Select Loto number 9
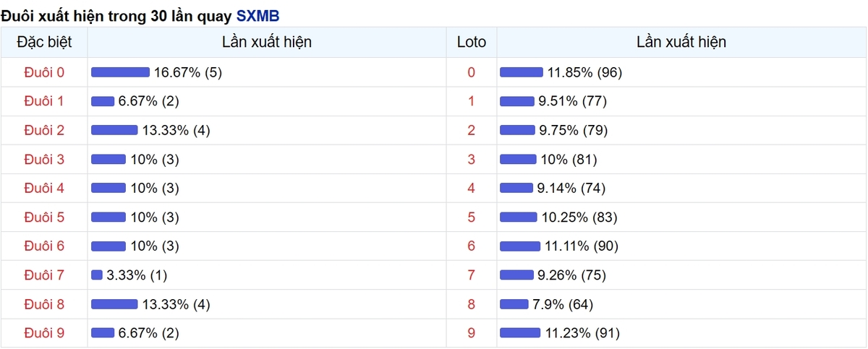Viewport: 868px width, 349px height. coord(472,333)
